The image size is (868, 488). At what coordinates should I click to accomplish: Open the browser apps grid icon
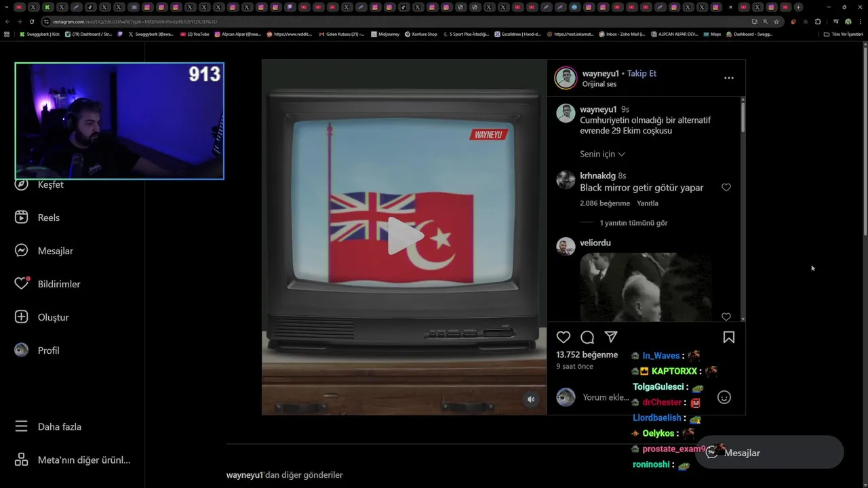pos(7,34)
